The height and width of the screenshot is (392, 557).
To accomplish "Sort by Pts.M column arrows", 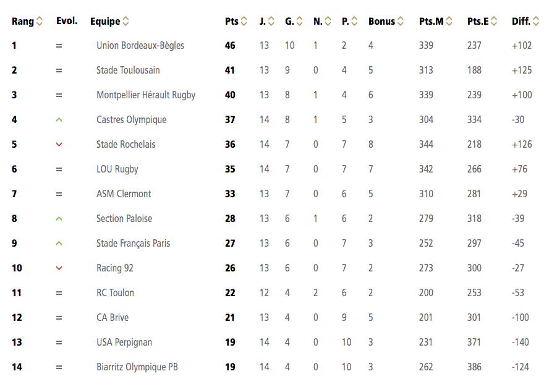I will tap(449, 21).
